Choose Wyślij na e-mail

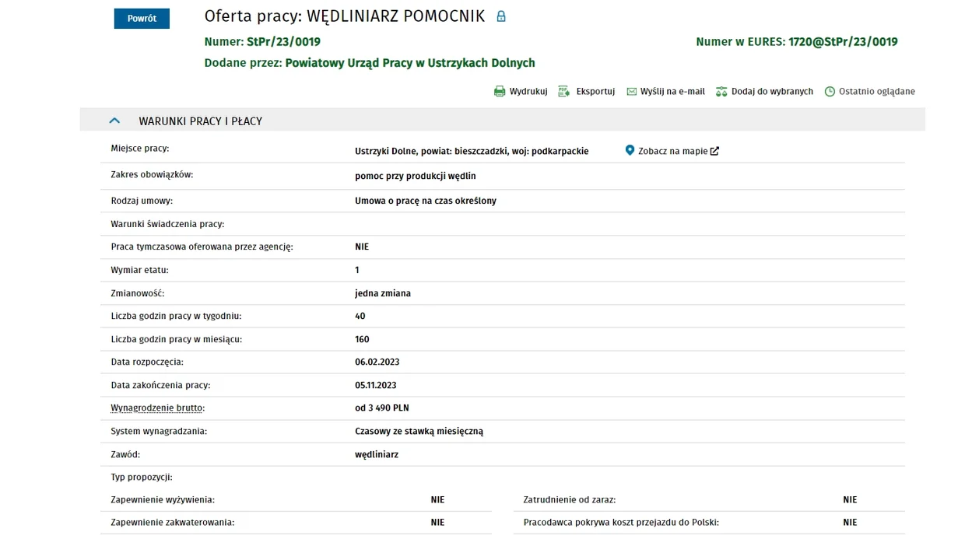tap(672, 92)
